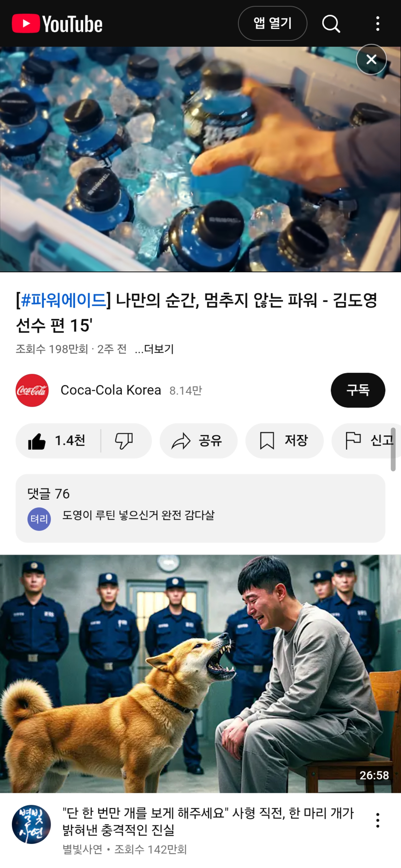The width and height of the screenshot is (401, 868).
Task: Subscribe with the 구독 button
Action: click(358, 390)
